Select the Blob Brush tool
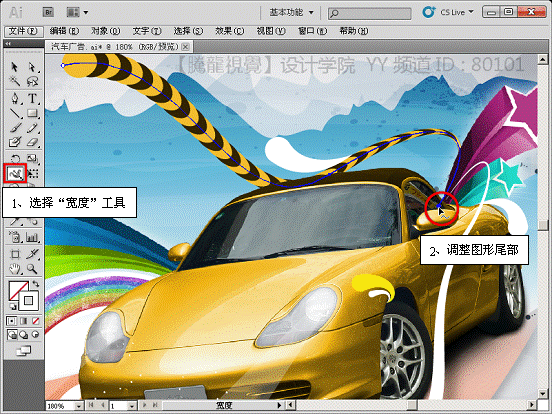This screenshot has height=414, width=552. 14,142
